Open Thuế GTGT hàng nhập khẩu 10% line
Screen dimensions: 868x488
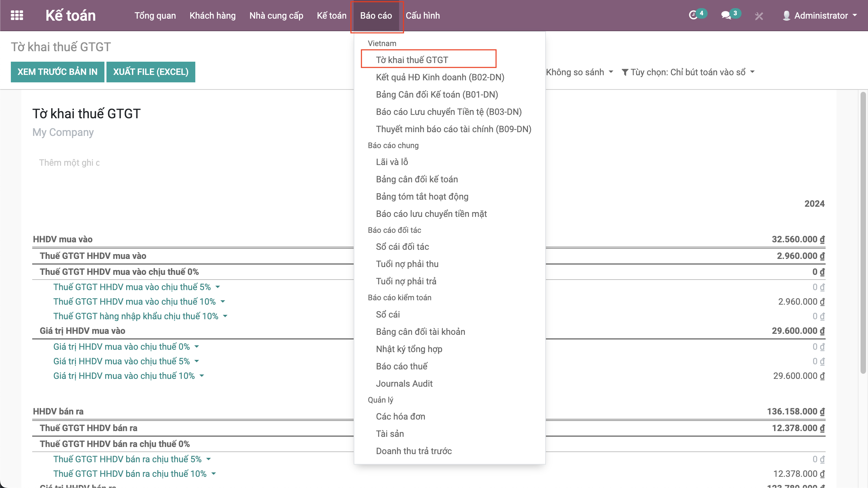click(x=136, y=316)
